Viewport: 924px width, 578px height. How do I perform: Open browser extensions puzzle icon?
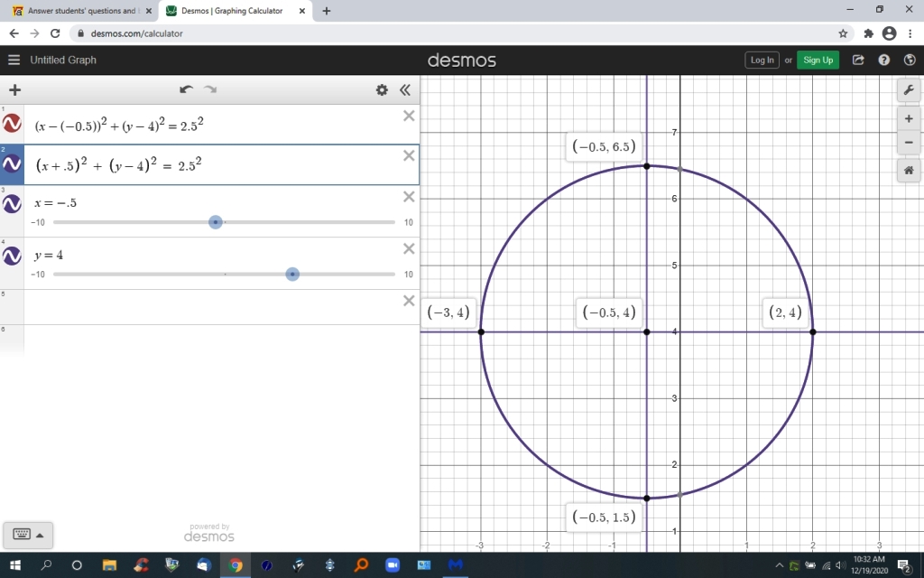(868, 33)
